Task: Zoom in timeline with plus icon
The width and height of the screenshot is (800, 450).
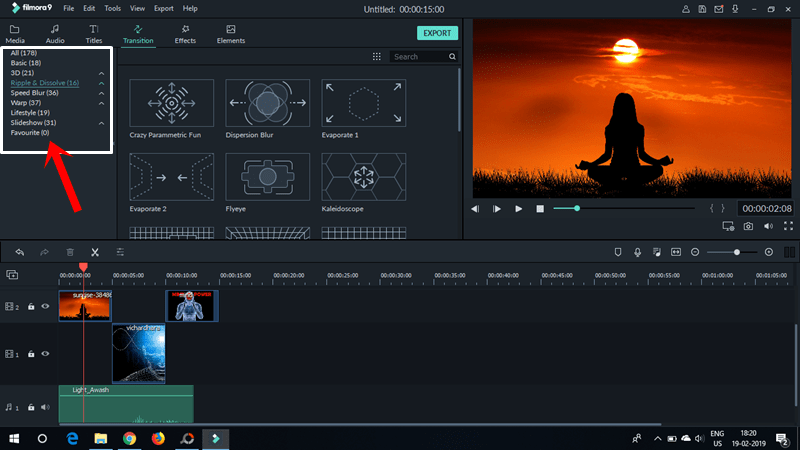Action: point(769,252)
